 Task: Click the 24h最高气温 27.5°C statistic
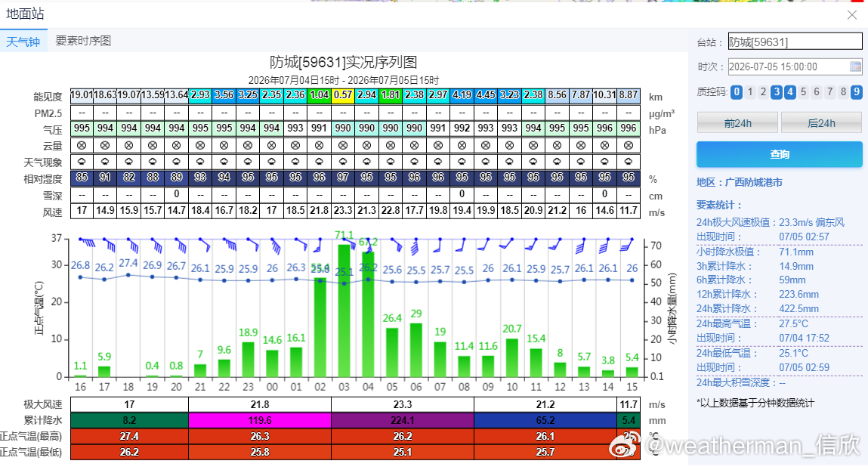coord(753,323)
